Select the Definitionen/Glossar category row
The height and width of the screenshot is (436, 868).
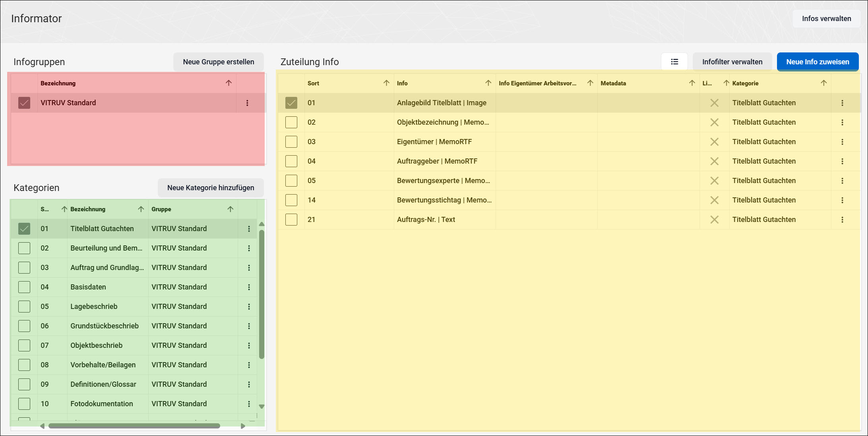pos(134,384)
